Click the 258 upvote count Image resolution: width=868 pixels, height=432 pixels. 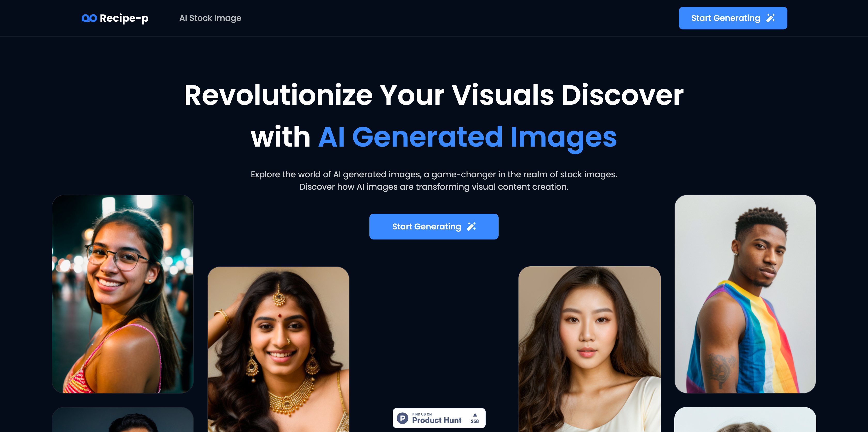(x=475, y=421)
